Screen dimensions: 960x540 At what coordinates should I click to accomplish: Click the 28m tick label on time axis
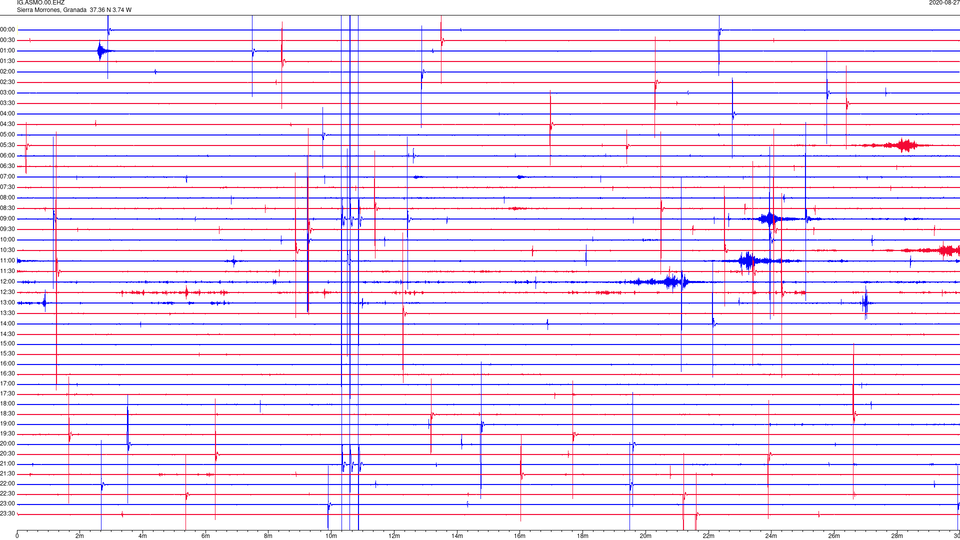click(897, 536)
